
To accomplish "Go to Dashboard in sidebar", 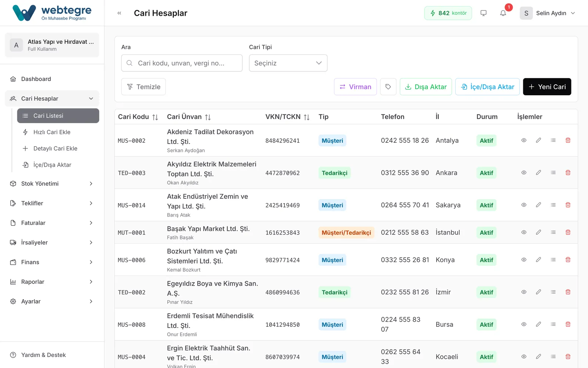I will 52,79.
